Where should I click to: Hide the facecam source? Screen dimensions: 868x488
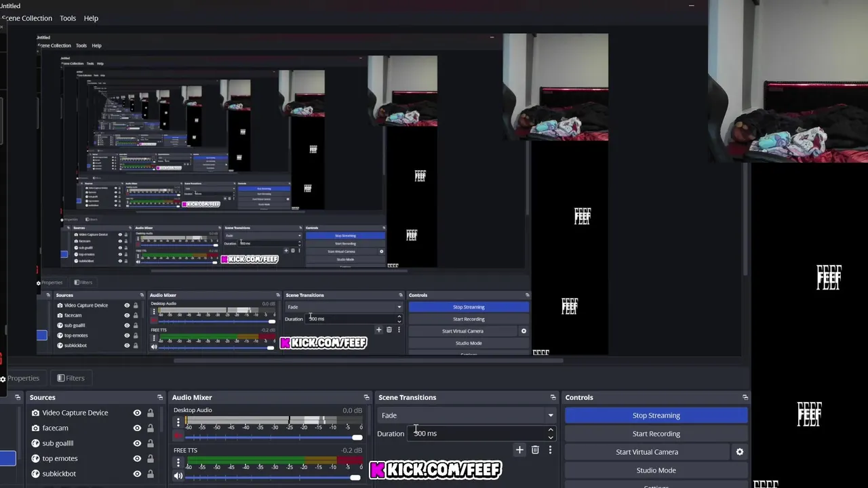tap(137, 428)
